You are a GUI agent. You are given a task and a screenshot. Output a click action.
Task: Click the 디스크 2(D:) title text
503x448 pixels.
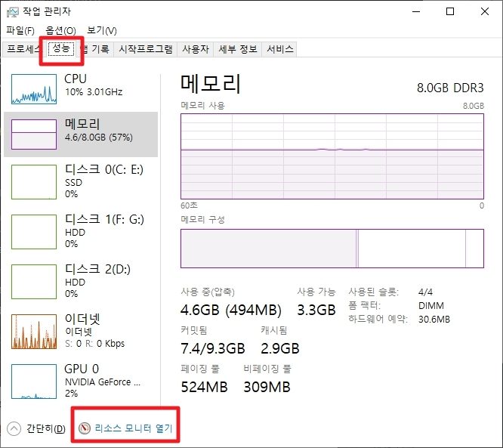point(98,269)
